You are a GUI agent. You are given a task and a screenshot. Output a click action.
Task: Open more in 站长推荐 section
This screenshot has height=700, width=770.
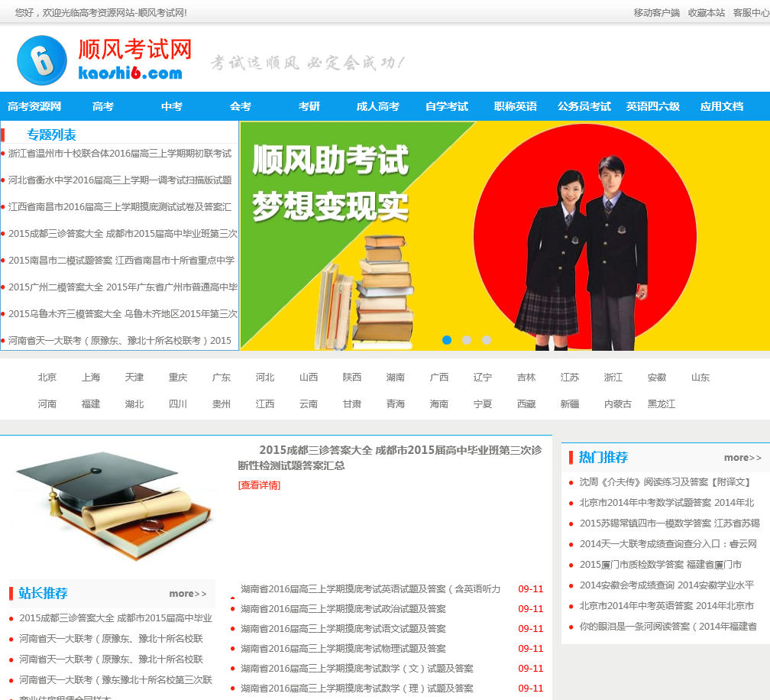click(x=188, y=594)
